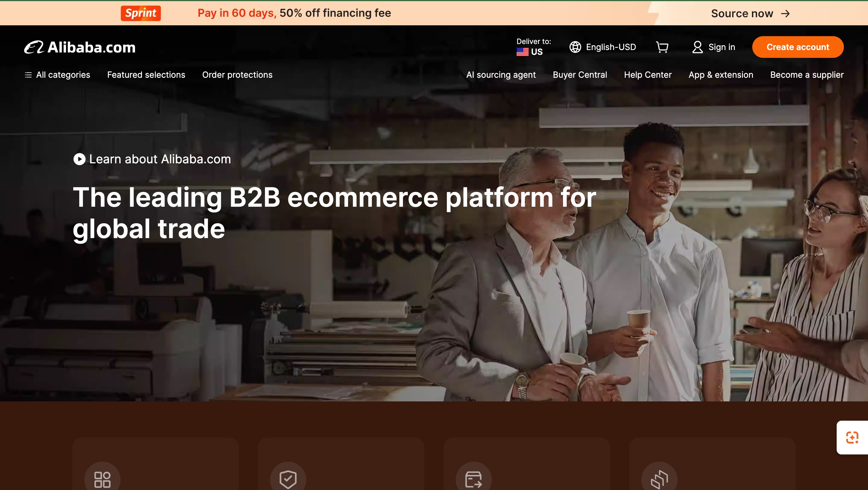The width and height of the screenshot is (868, 490).
Task: Click the stacked boxes icon card
Action: point(659,479)
